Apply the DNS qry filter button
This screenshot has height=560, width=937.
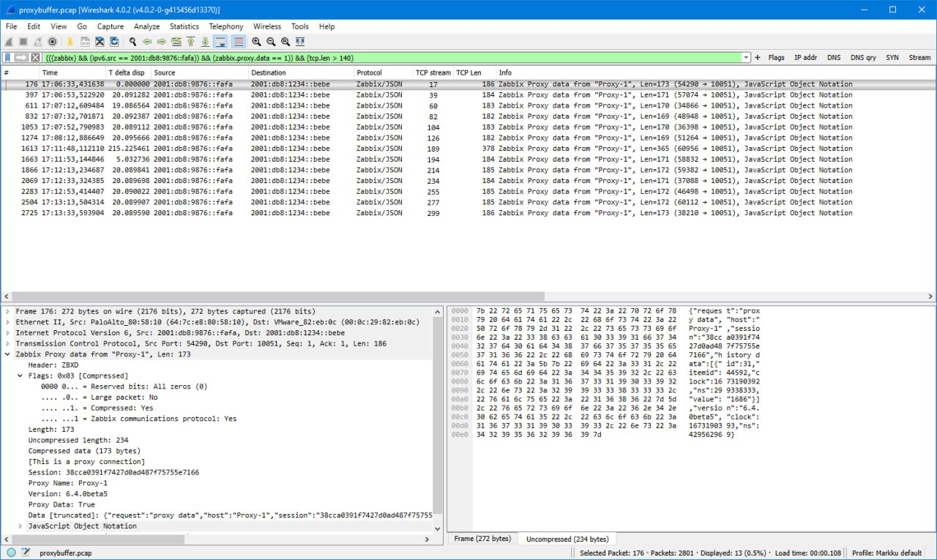tap(863, 57)
